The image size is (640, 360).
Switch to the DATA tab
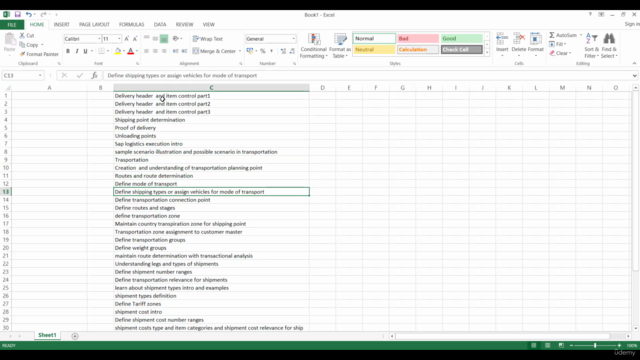160,24
